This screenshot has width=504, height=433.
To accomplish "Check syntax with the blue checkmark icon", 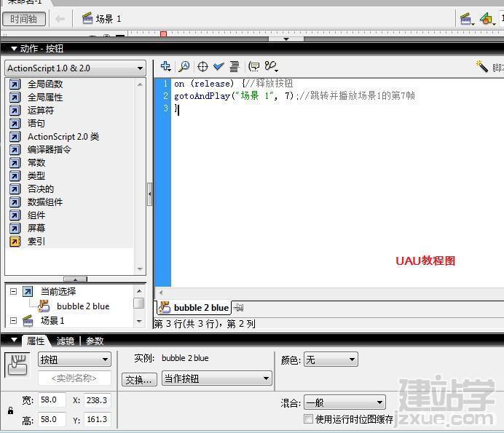I will (218, 66).
